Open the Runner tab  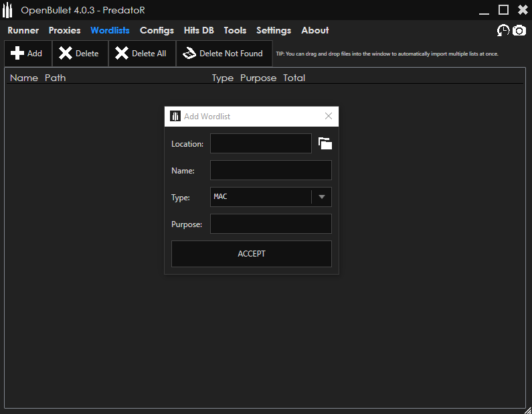pyautogui.click(x=23, y=30)
